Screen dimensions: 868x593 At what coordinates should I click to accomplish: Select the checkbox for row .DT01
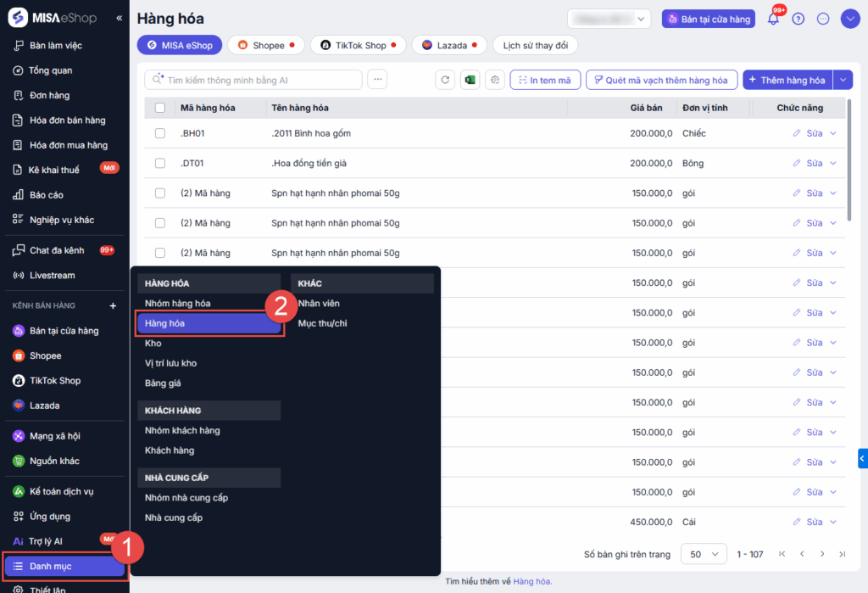click(160, 163)
